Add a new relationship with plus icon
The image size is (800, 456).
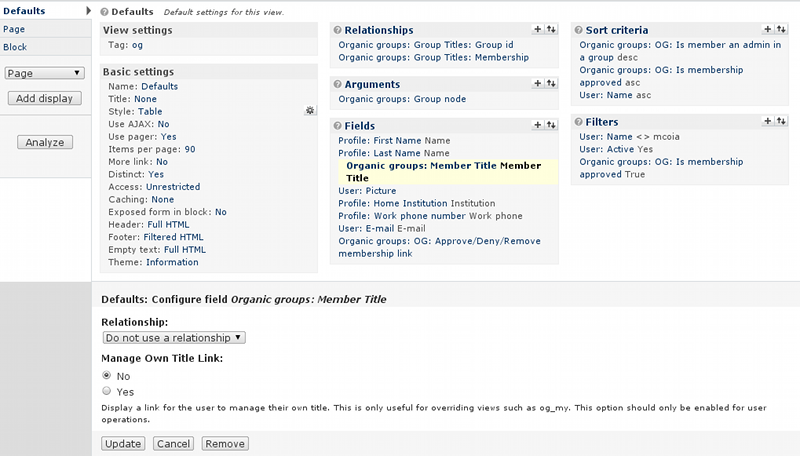pos(537,29)
